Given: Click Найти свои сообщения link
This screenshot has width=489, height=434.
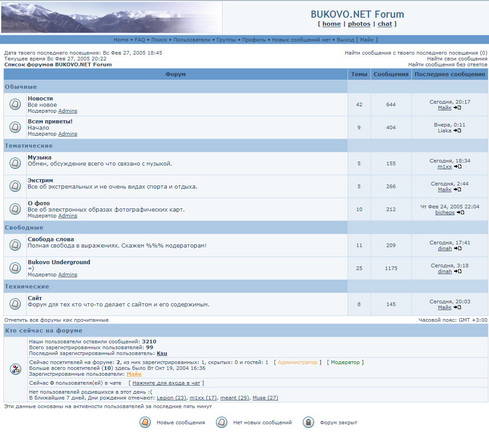Looking at the screenshot, I should coord(457,59).
